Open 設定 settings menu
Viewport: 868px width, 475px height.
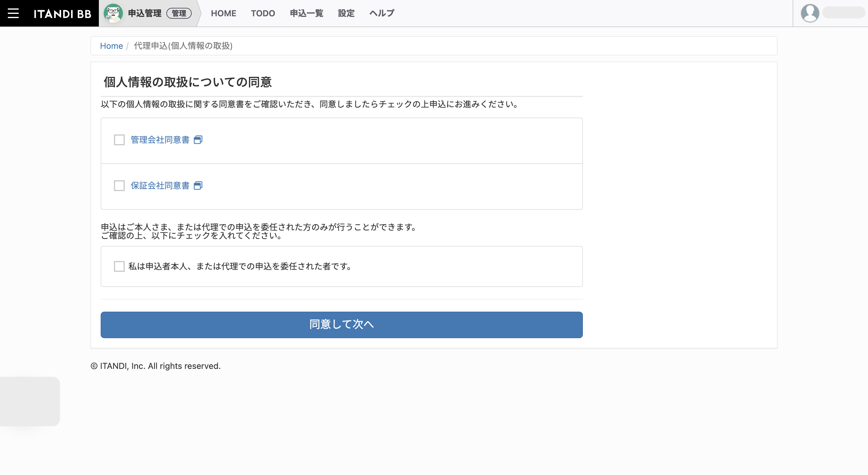click(x=346, y=14)
